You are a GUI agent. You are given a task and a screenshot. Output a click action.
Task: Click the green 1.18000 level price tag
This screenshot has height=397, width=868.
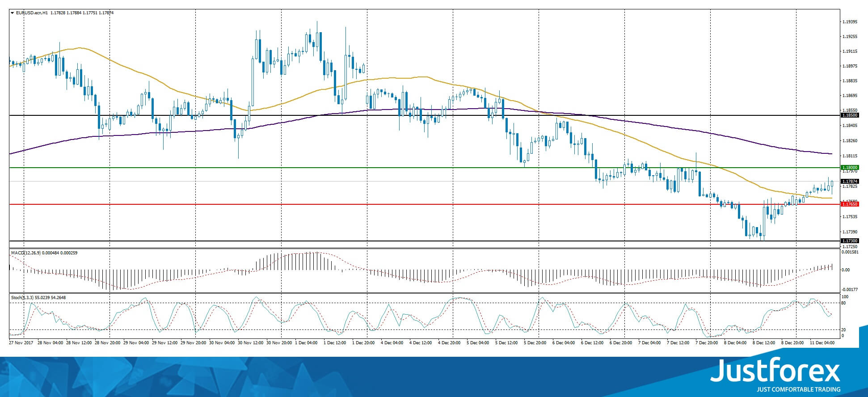850,168
